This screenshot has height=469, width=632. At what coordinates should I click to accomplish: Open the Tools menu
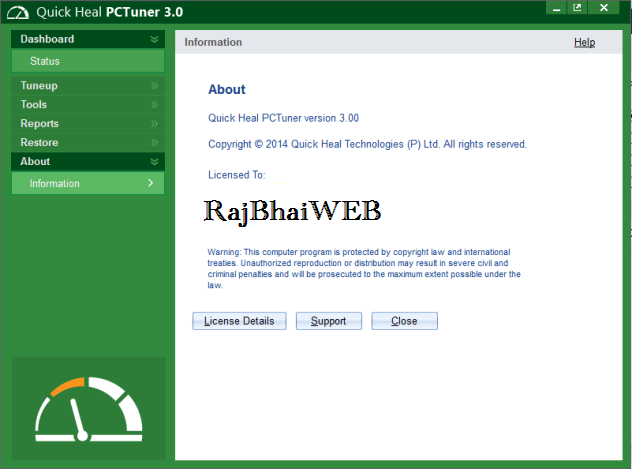pos(88,105)
